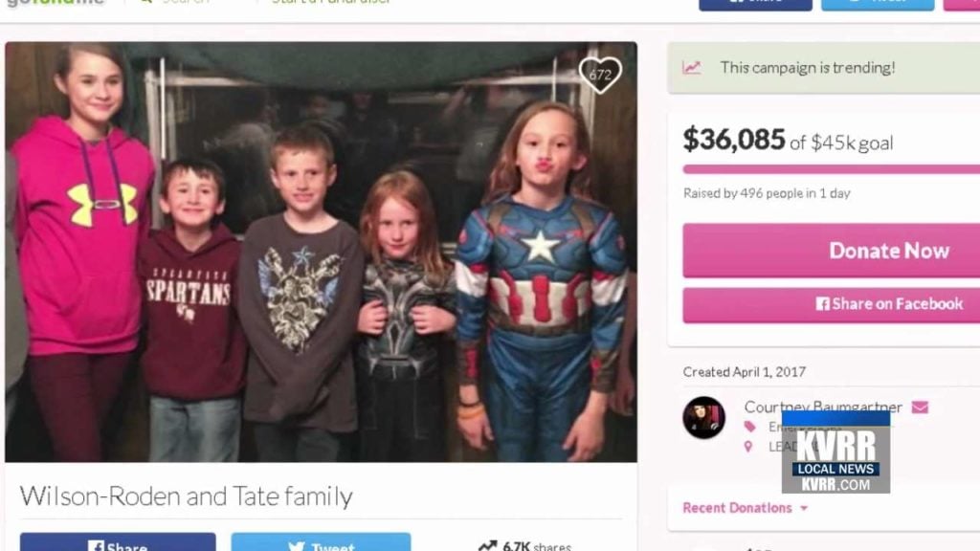Click the Courtney Baumgartner organizer name

(823, 408)
